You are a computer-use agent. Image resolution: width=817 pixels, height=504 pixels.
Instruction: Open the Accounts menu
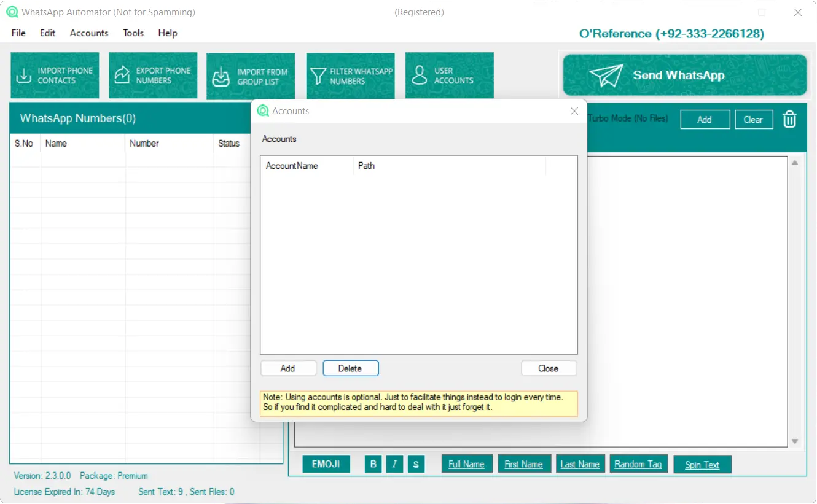coord(89,33)
